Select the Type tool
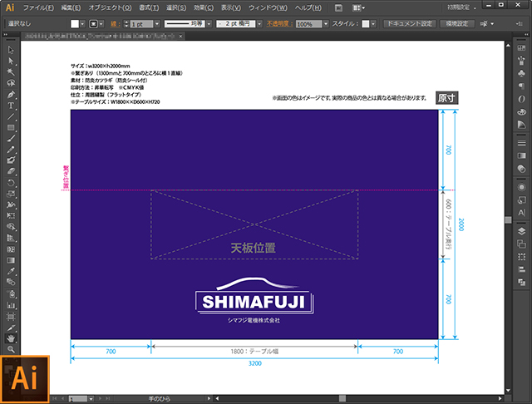532x404 pixels. [11, 106]
